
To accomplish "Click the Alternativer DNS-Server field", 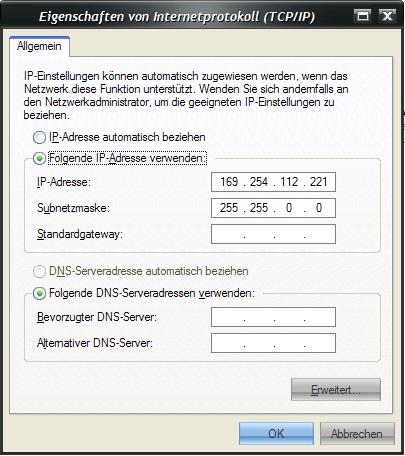I will pyautogui.click(x=273, y=343).
